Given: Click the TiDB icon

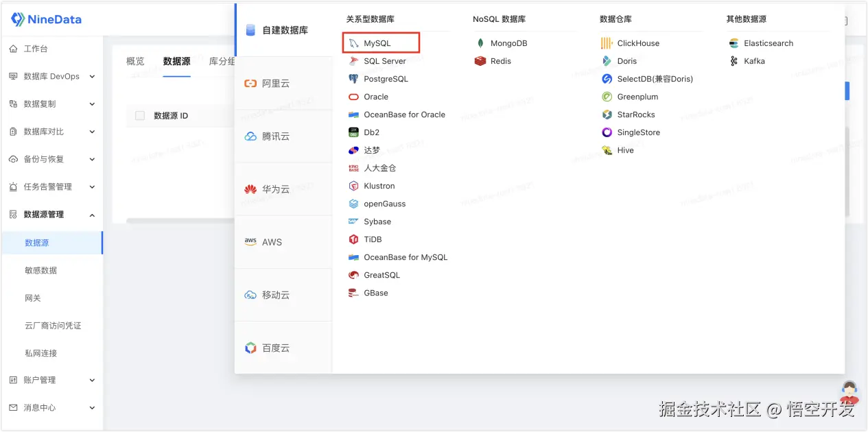Looking at the screenshot, I should pyautogui.click(x=353, y=239).
